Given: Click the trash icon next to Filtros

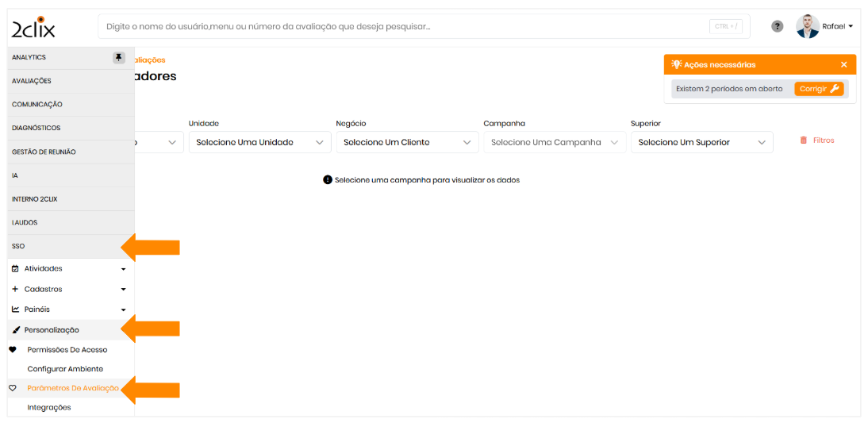Looking at the screenshot, I should point(803,140).
